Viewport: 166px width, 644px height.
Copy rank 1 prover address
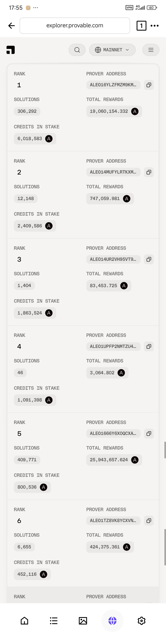coord(149,85)
